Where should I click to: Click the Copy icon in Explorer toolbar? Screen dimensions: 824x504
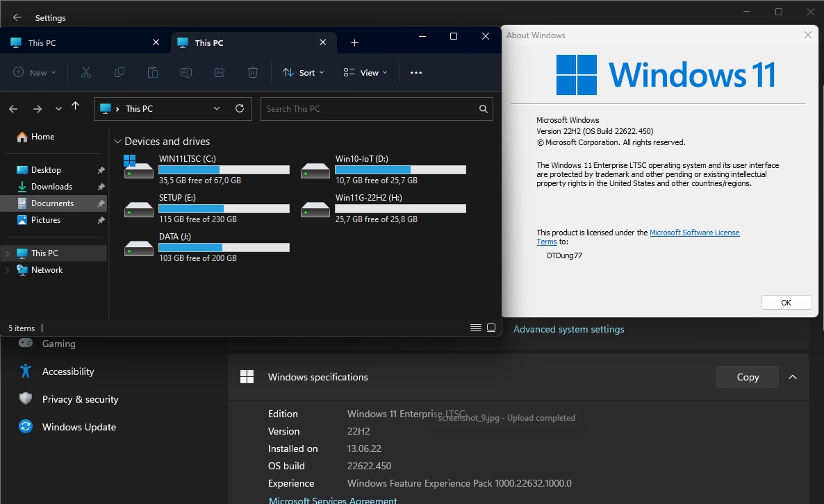120,72
